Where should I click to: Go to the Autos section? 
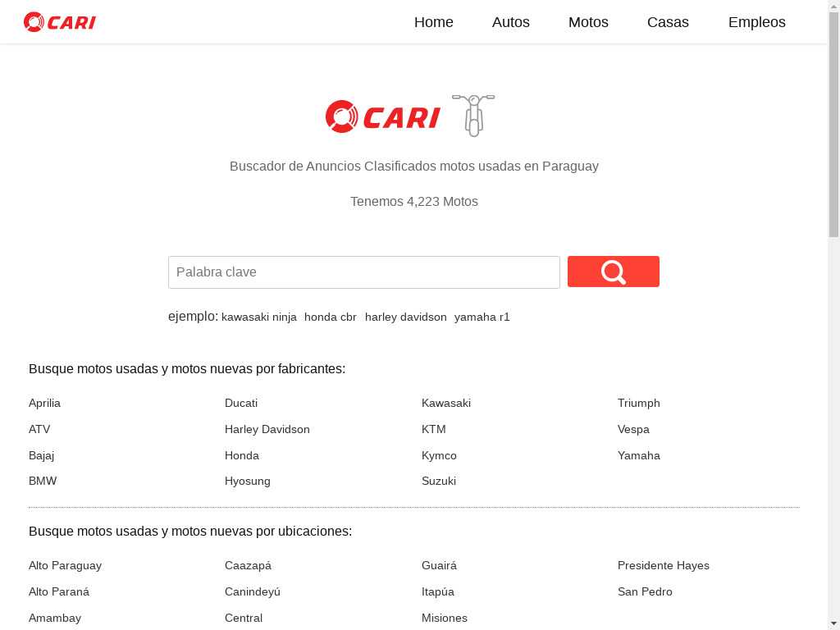click(510, 22)
